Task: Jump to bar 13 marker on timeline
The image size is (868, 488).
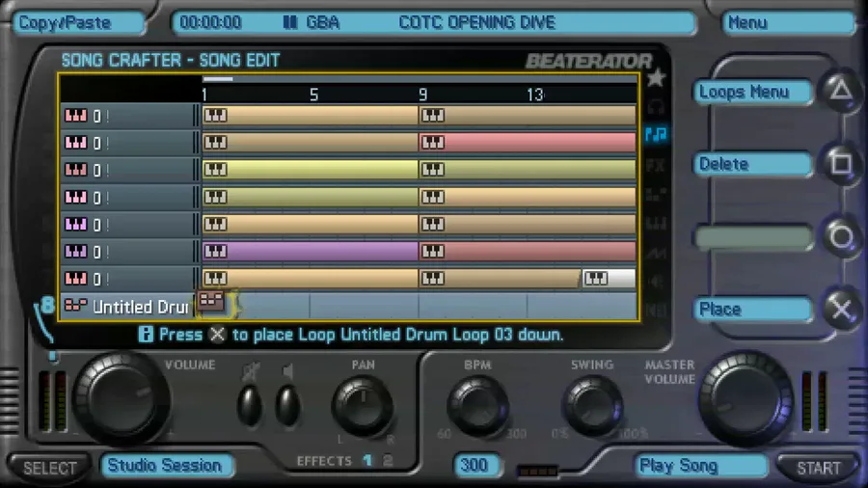Action: pos(534,95)
